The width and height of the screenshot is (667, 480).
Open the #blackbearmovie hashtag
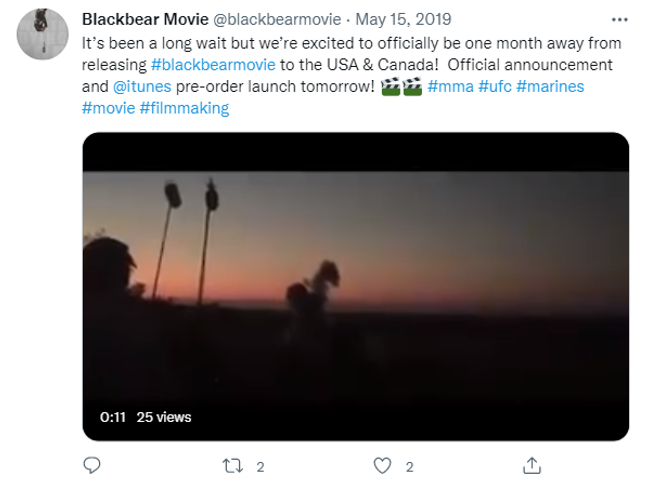click(x=213, y=65)
